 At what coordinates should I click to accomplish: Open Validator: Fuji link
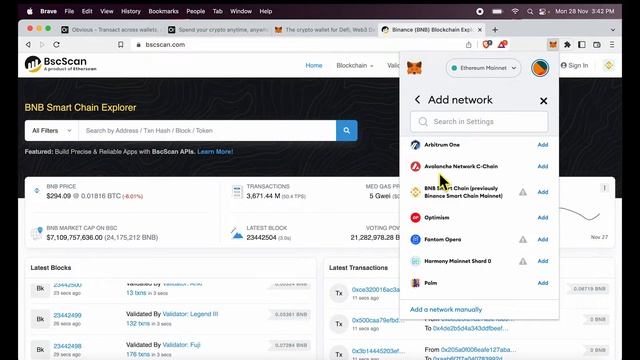(181, 345)
